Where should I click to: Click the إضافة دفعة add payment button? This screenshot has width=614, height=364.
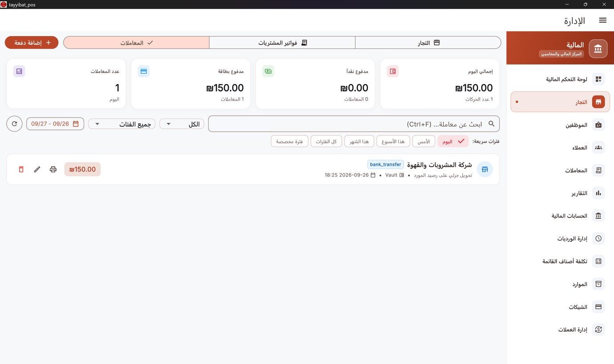[x=32, y=43]
